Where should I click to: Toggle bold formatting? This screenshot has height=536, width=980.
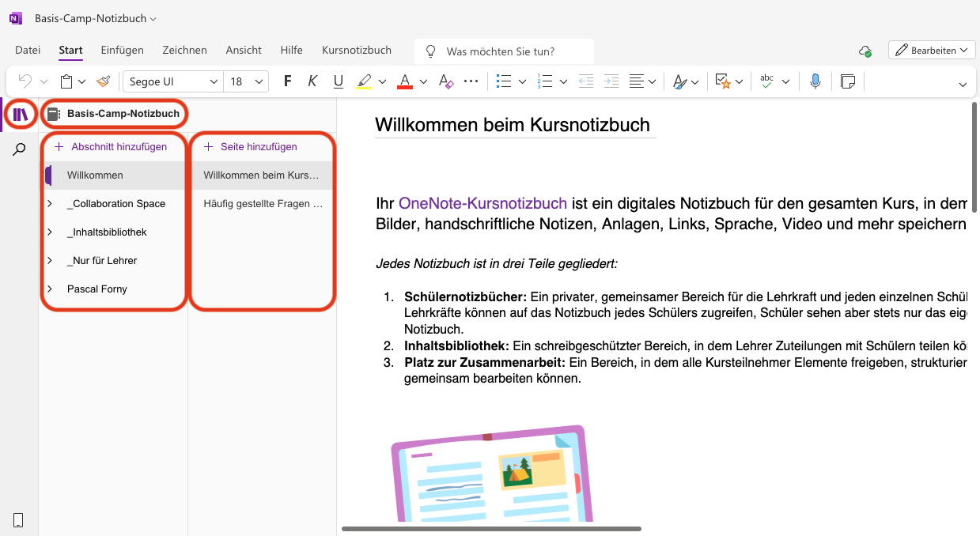point(287,81)
